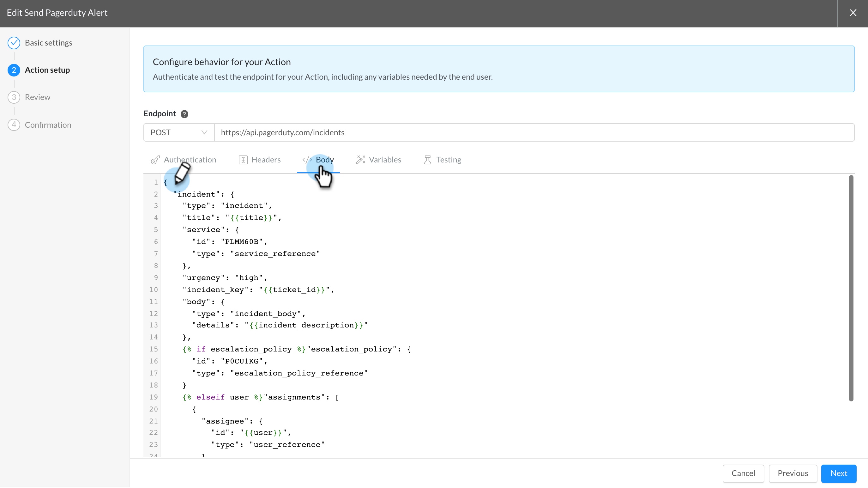
Task: Switch to the Authentication tab
Action: tap(184, 160)
